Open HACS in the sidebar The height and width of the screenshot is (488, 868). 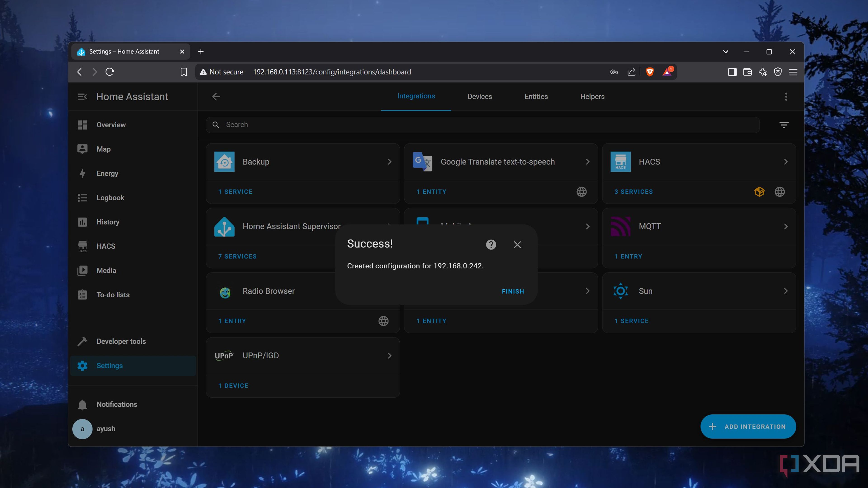(x=133, y=246)
